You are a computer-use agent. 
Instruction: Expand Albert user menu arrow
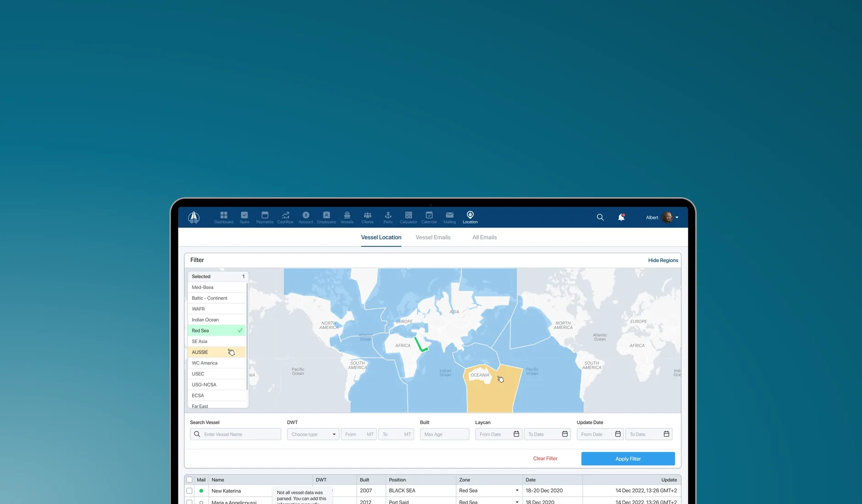coord(677,218)
